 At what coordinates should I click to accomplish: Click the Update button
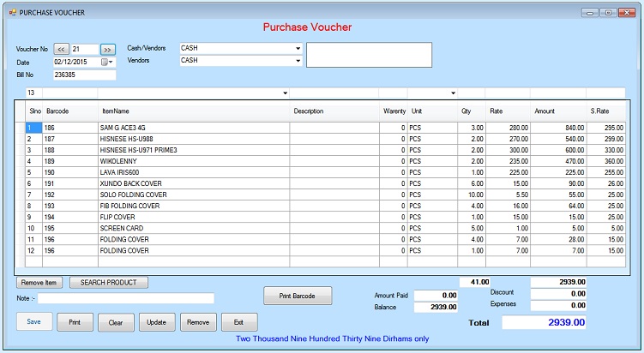pyautogui.click(x=157, y=322)
